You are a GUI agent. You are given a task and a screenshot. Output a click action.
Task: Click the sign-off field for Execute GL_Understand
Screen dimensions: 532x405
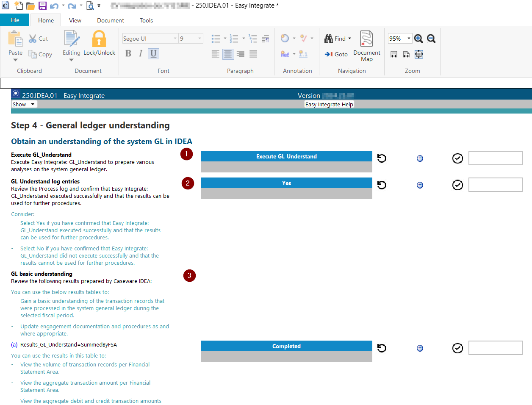click(x=495, y=158)
